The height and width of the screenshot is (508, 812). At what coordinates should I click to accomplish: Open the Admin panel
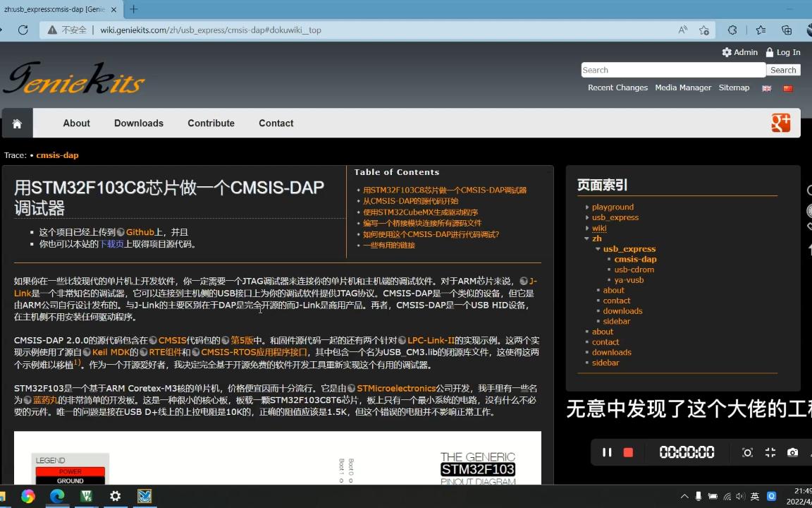pos(739,52)
